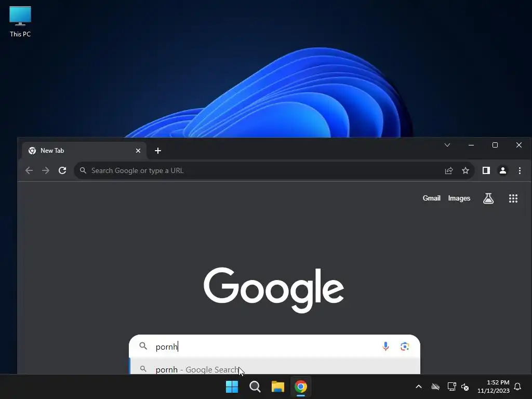Click the Google logo
Image resolution: width=532 pixels, height=399 pixels.
pyautogui.click(x=274, y=289)
